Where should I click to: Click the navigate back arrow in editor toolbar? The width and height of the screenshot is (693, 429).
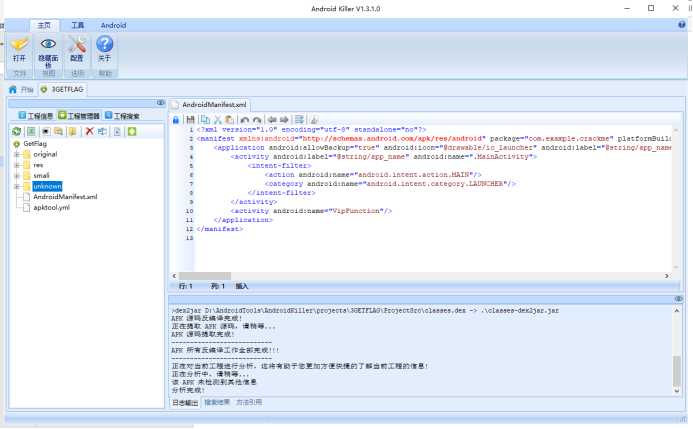[272, 120]
